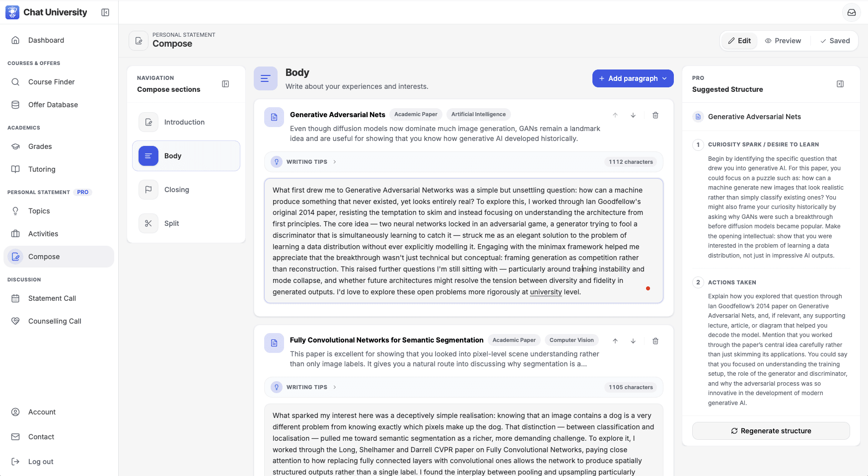Viewport: 868px width, 476px height.
Task: Move Fully Convolutional Networks paragraph up
Action: point(615,341)
